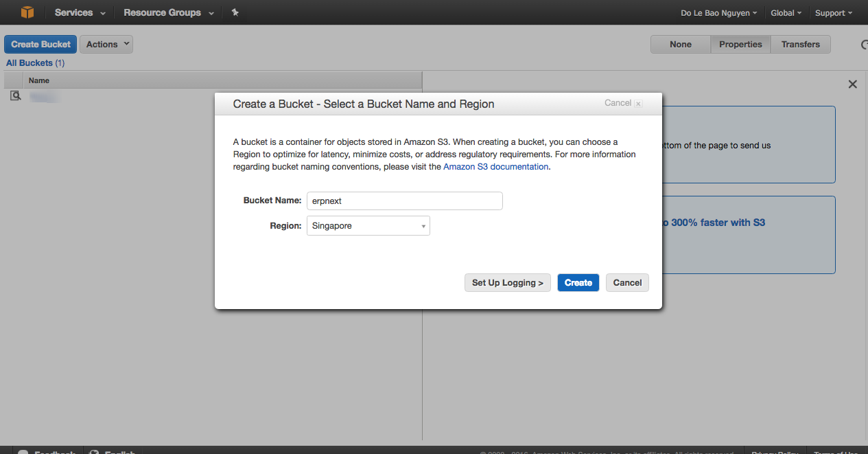Close the right panel with X icon

(x=852, y=84)
